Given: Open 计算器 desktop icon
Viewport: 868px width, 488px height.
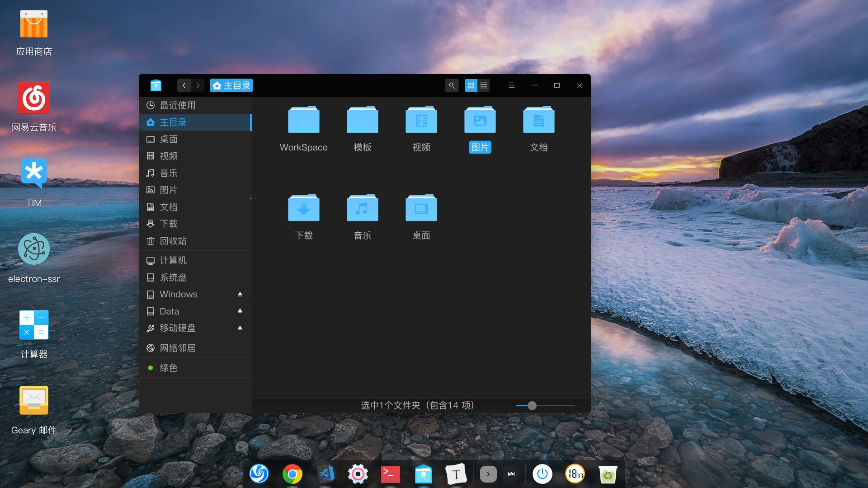Looking at the screenshot, I should pos(34,334).
